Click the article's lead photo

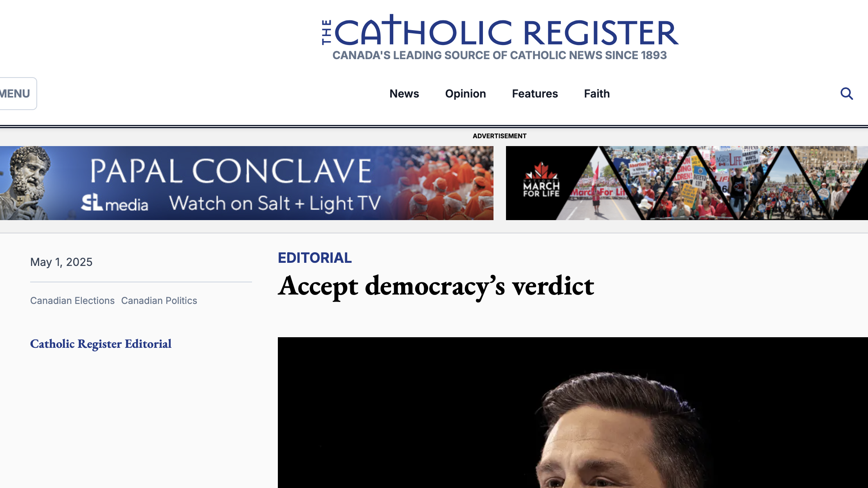(573, 412)
